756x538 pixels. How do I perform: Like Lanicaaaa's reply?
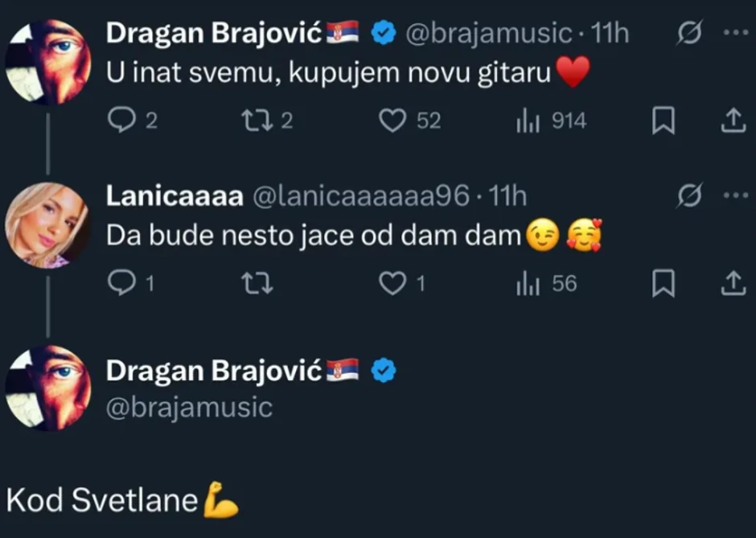click(x=392, y=283)
